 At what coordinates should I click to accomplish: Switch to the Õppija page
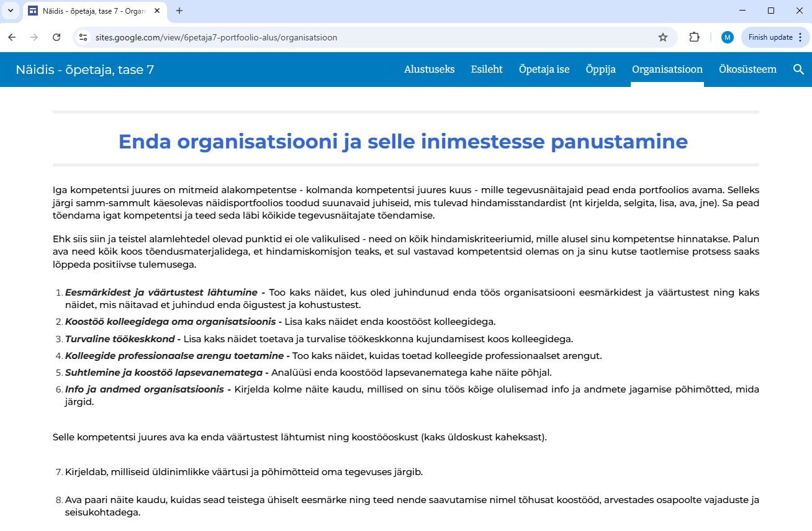point(600,70)
